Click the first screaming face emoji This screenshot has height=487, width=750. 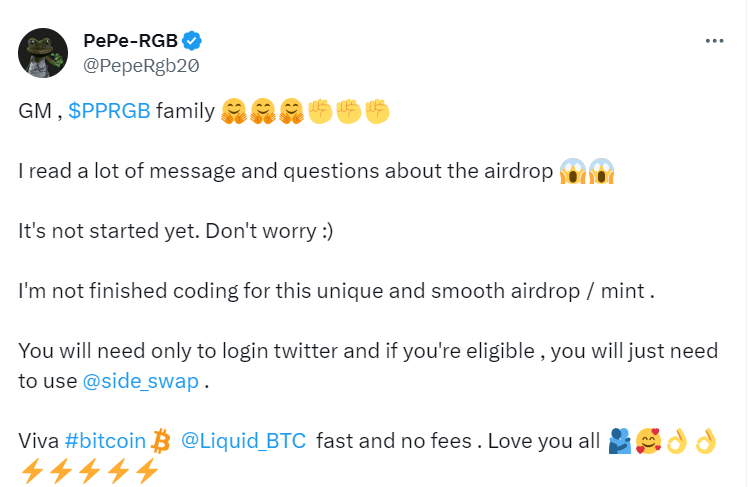click(573, 172)
